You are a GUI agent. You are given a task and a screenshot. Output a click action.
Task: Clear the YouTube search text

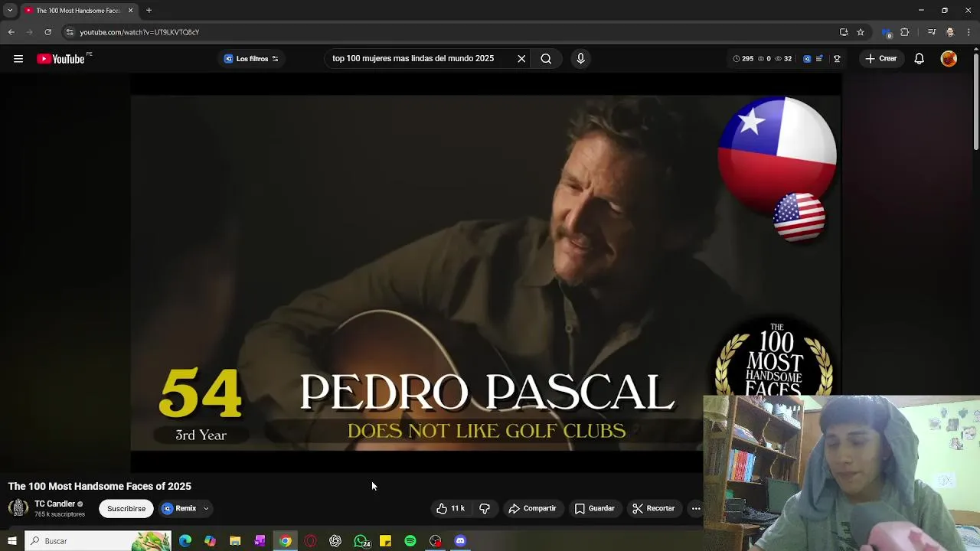(x=521, y=59)
